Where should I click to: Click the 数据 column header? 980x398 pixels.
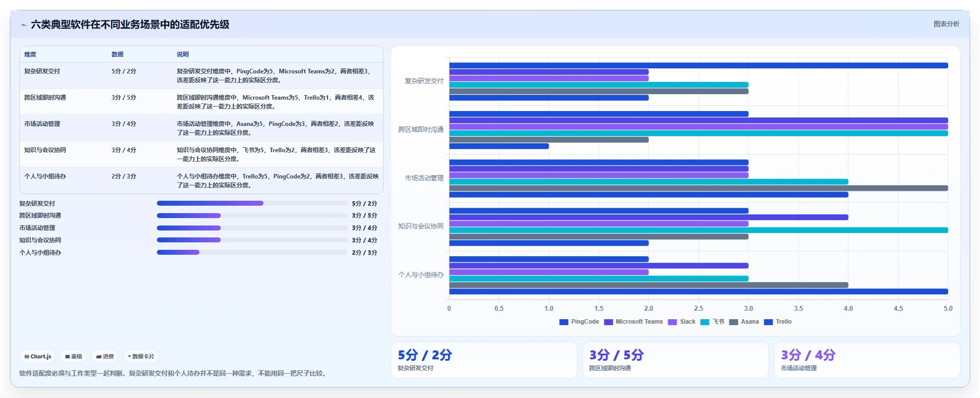[118, 55]
